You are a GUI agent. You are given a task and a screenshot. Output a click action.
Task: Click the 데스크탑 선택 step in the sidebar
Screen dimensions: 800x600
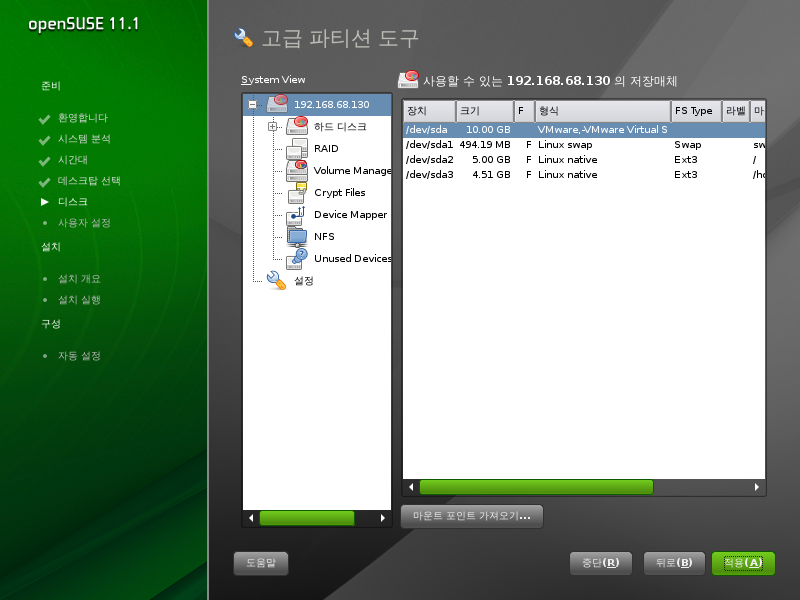coord(89,181)
